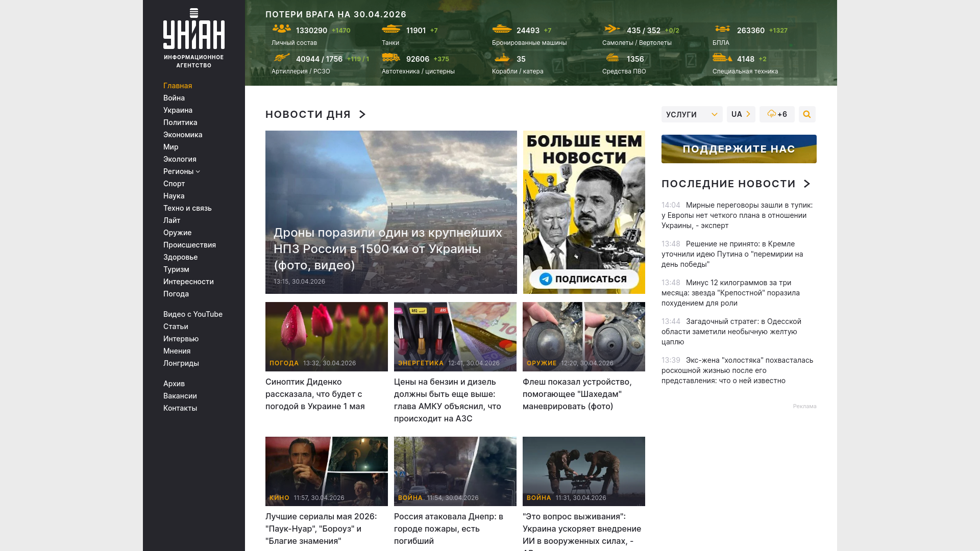Open the Здоровье section
This screenshot has width=980, height=551.
180,257
